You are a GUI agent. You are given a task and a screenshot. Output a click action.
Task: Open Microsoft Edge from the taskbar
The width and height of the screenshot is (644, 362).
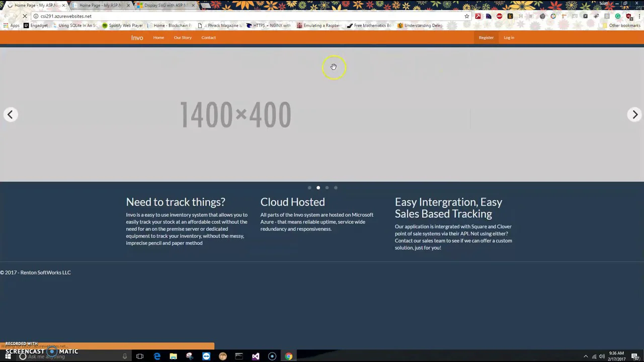coord(157,356)
